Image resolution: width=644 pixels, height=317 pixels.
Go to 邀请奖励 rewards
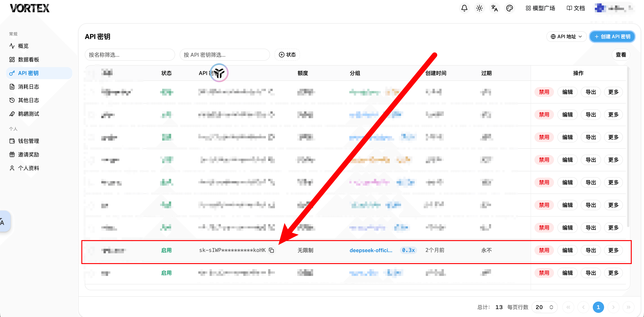tap(39, 155)
